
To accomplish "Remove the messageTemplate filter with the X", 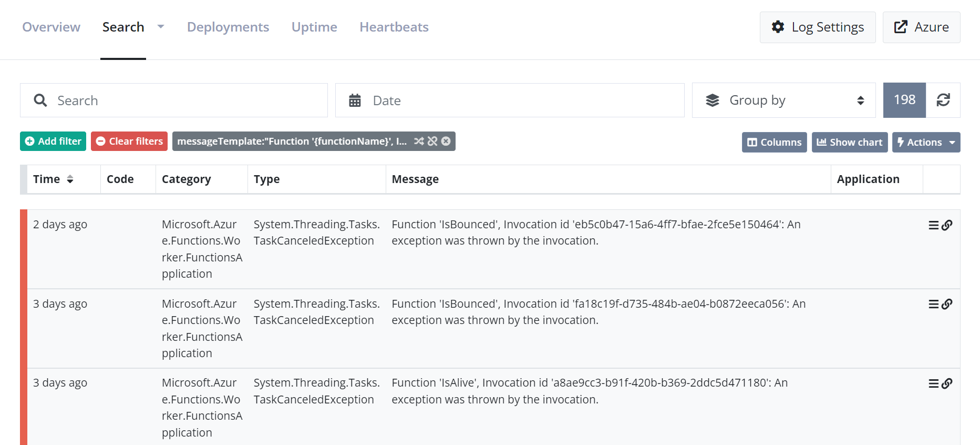I will [446, 141].
